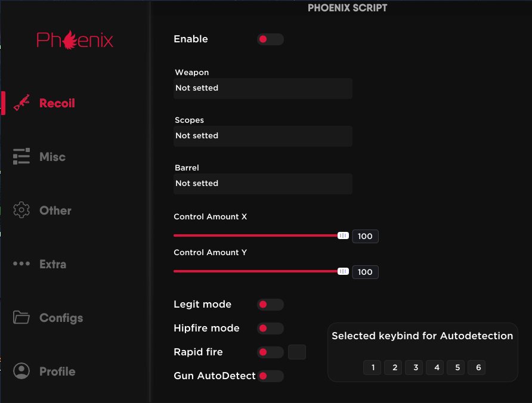Click the PHOENIX SCRIPT title text
The image size is (532, 403).
point(348,8)
